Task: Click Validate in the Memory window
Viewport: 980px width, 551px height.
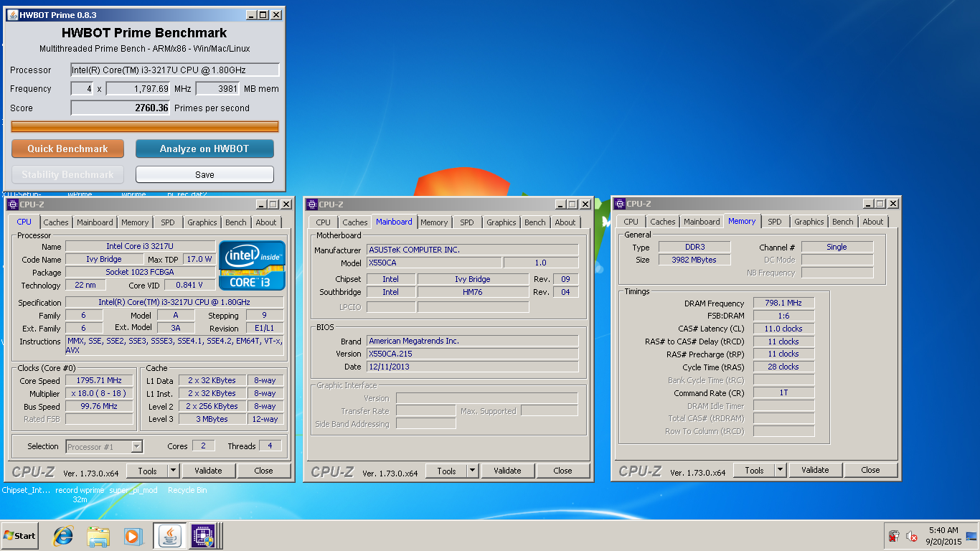Action: point(815,470)
